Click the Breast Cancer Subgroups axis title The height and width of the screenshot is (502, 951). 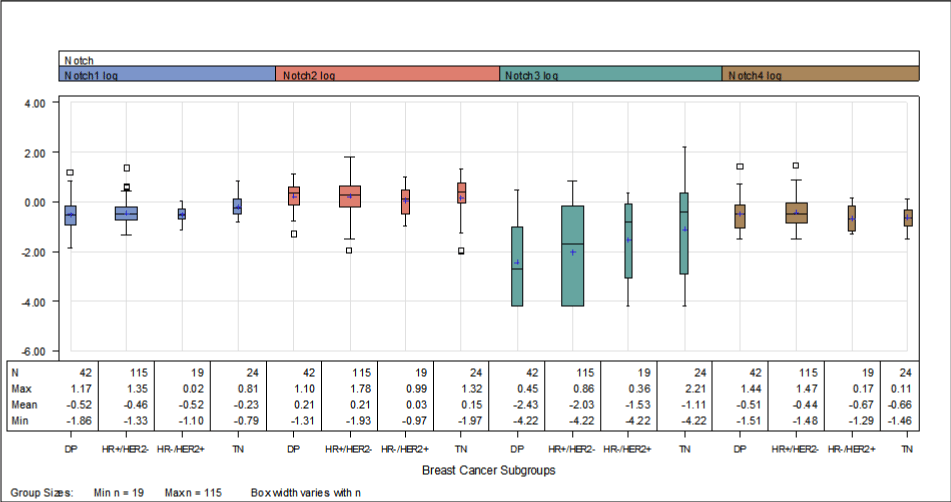pyautogui.click(x=489, y=469)
